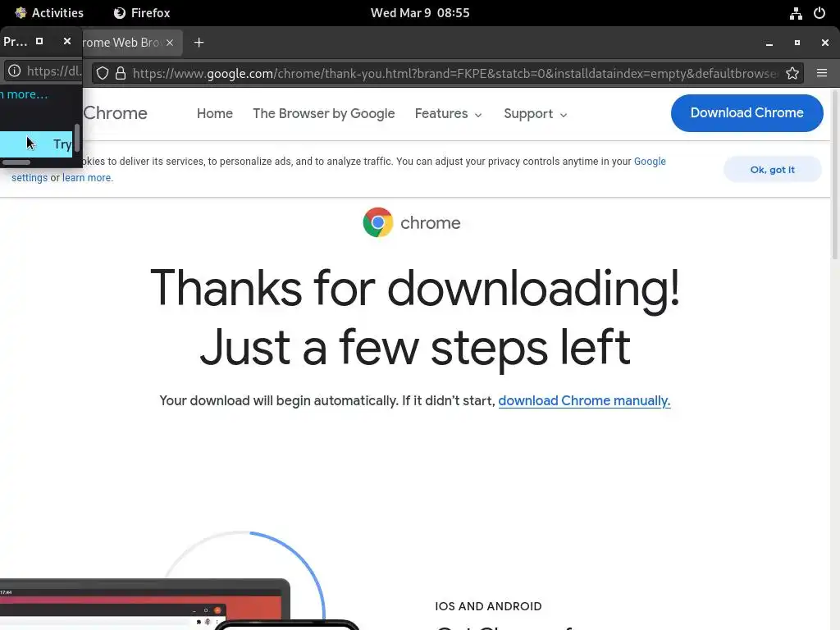Open the Google settings link in the cookie banner
840x630 pixels.
650,162
